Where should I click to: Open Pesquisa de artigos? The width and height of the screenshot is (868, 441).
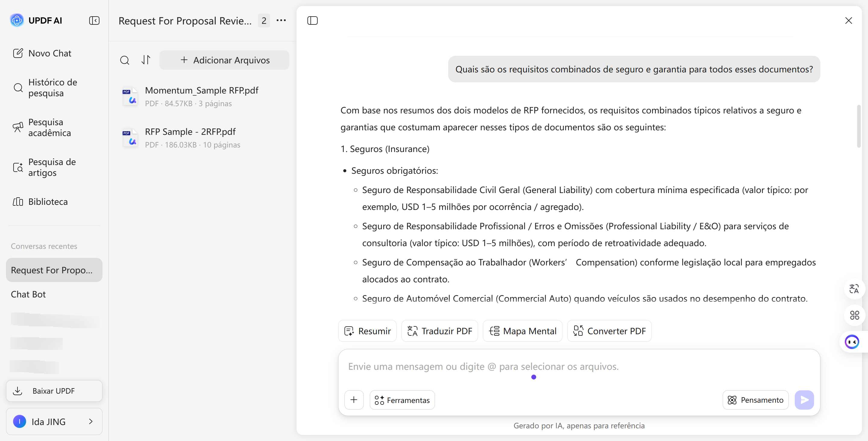(x=54, y=167)
